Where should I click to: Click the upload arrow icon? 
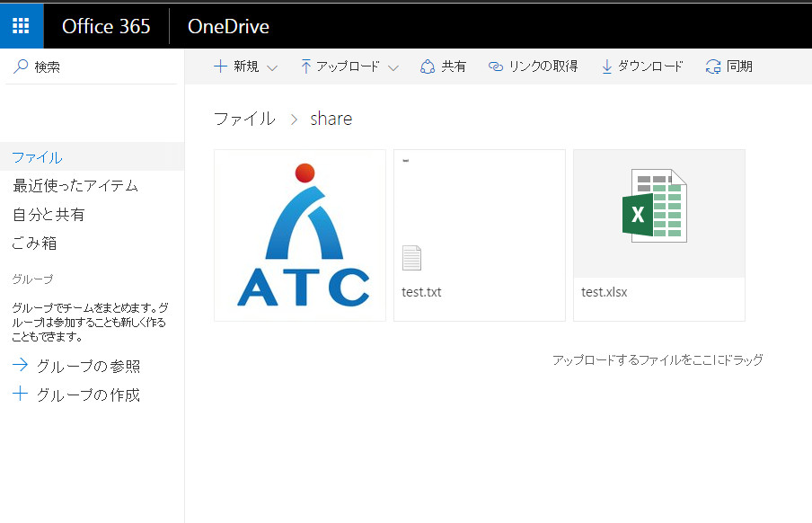306,66
